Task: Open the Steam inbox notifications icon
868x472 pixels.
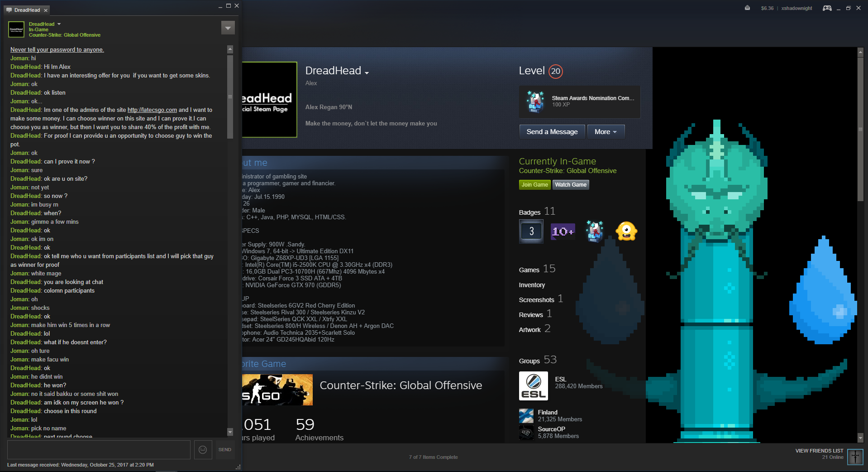Action: pyautogui.click(x=747, y=8)
